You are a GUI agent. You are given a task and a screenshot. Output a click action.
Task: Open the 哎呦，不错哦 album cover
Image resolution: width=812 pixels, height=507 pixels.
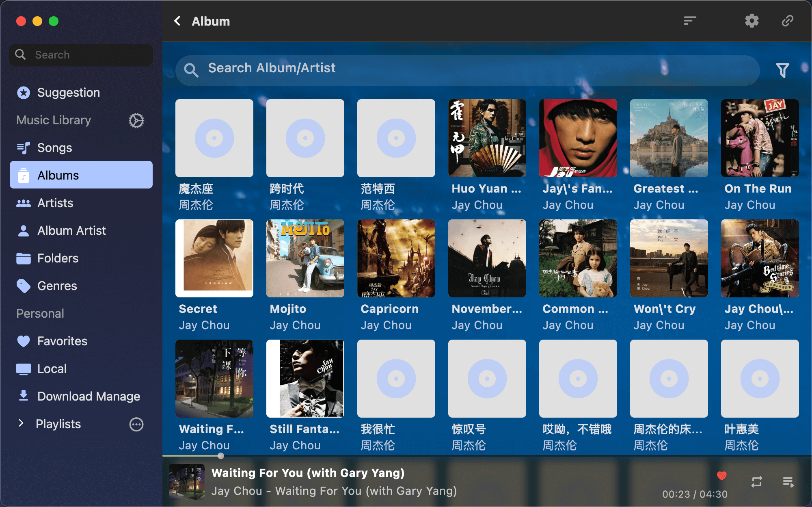click(578, 379)
